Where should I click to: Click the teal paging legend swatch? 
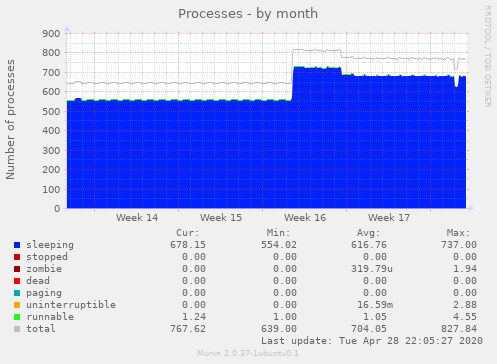coord(17,293)
